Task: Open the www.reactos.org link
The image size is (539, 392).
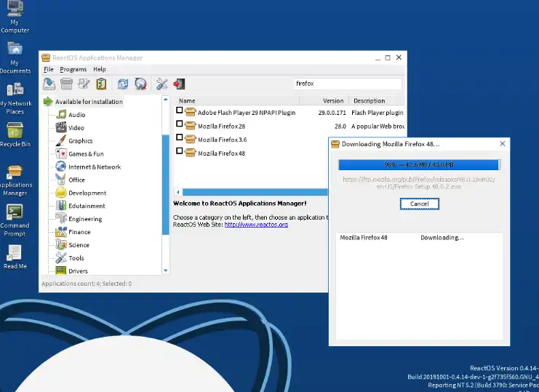Action: tap(256, 225)
